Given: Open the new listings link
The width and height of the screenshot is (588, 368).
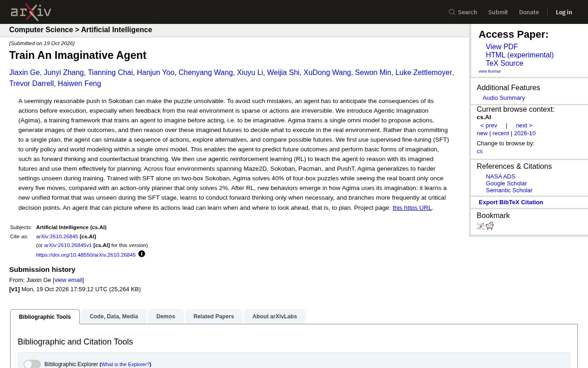Looking at the screenshot, I should (482, 133).
